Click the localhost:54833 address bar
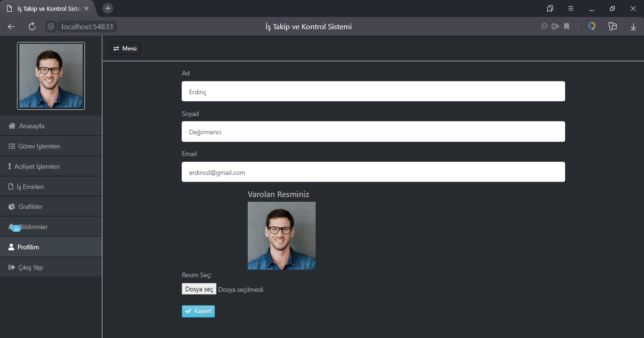Image resolution: width=644 pixels, height=338 pixels. [x=87, y=26]
